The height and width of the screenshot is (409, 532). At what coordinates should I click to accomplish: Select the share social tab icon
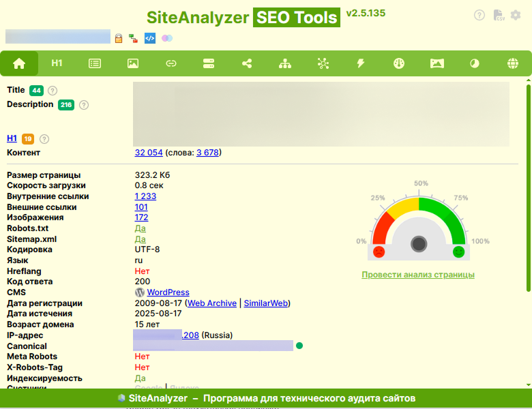coord(247,63)
